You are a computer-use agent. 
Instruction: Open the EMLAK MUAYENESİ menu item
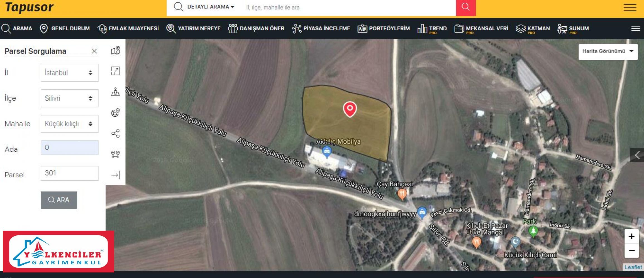coord(128,28)
